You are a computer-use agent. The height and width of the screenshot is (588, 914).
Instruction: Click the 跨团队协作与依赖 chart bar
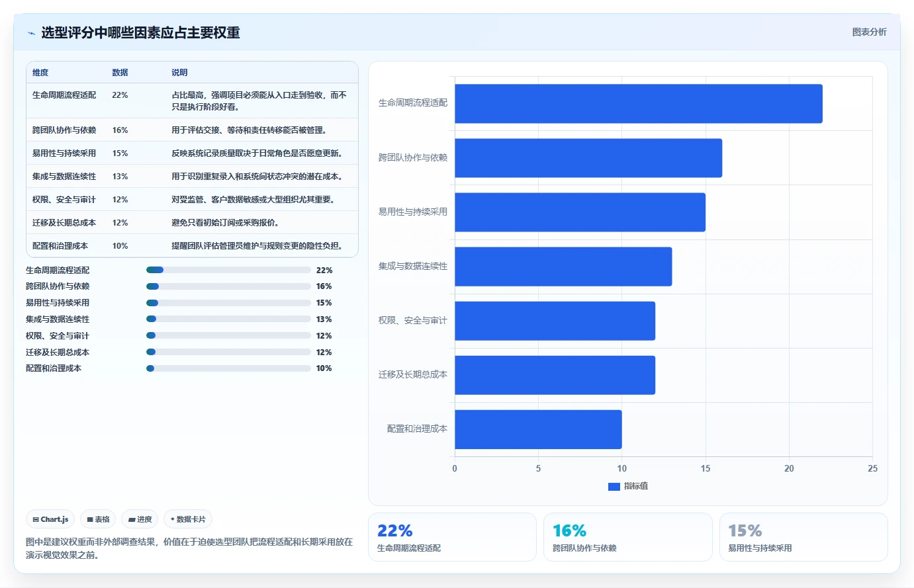point(588,158)
